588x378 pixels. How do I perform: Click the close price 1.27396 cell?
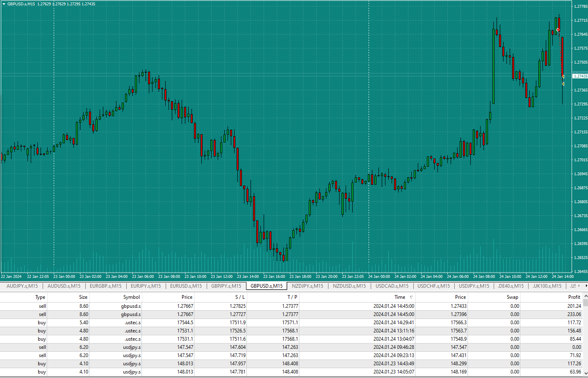pyautogui.click(x=458, y=314)
